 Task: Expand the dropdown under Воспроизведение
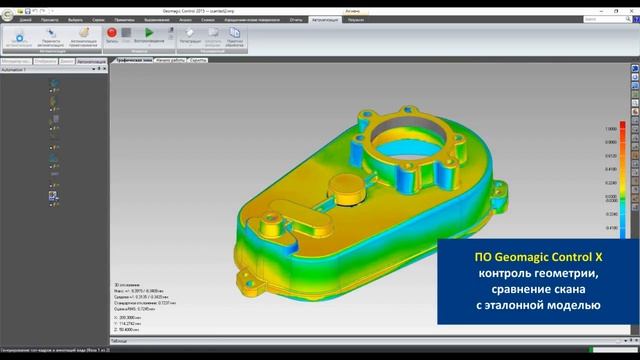click(x=149, y=45)
